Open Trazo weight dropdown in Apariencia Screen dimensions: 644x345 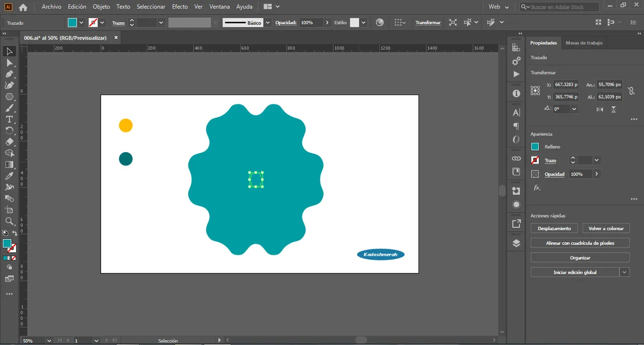[x=597, y=160]
